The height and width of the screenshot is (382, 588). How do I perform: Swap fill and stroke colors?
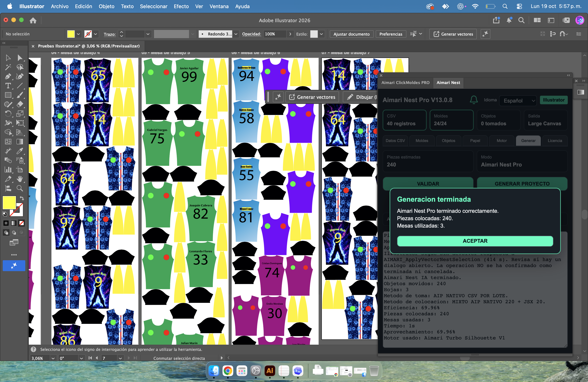(x=22, y=198)
